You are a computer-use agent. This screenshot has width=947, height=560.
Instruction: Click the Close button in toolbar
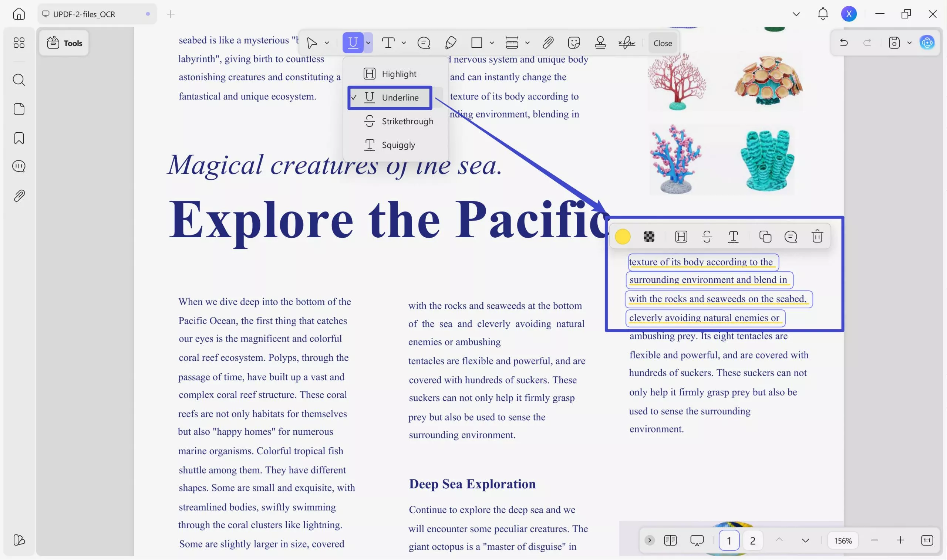click(662, 43)
